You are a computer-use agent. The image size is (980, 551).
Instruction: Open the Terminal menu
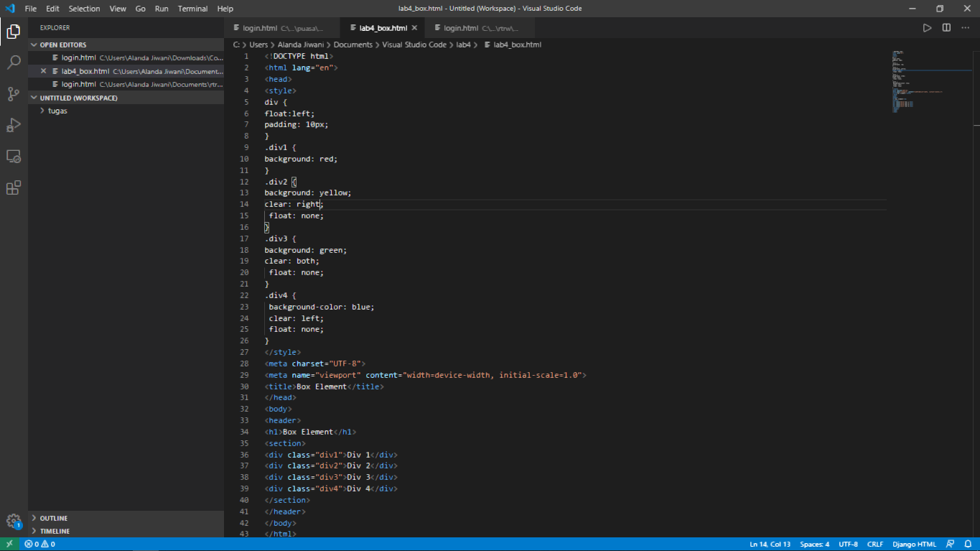point(192,9)
